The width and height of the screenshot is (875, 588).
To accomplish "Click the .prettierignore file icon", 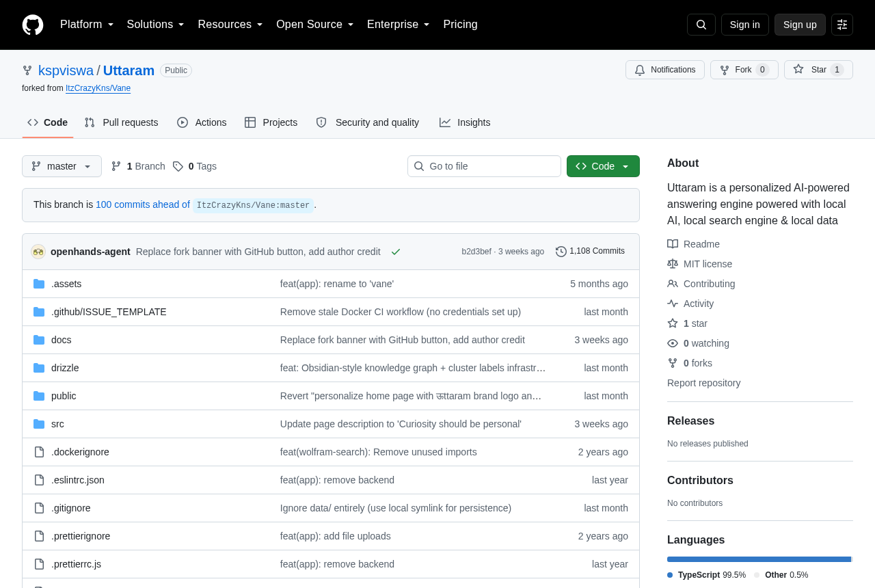I will pyautogui.click(x=39, y=536).
